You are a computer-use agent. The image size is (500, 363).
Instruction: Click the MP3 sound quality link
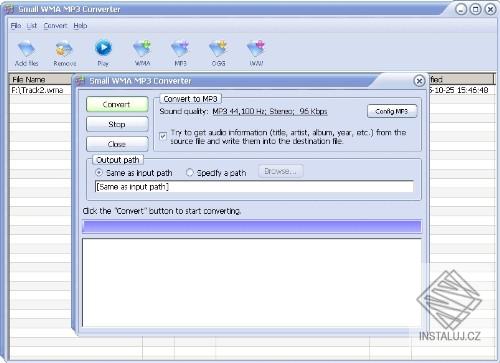pos(270,111)
